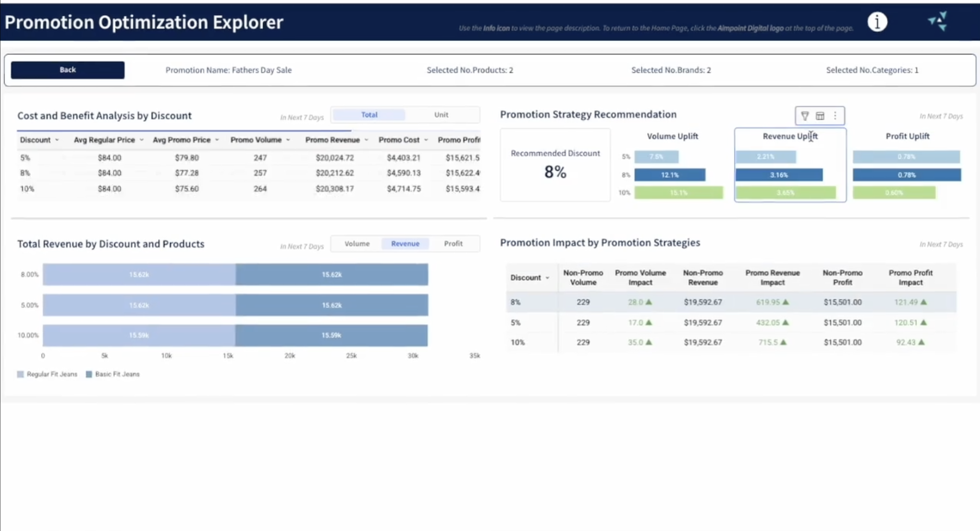
Task: Open the Discount column dropdown in cost table
Action: click(x=57, y=140)
